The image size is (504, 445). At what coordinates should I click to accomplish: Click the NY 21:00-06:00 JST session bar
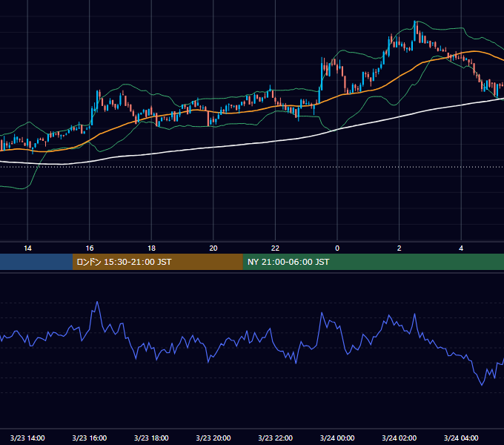(x=373, y=262)
